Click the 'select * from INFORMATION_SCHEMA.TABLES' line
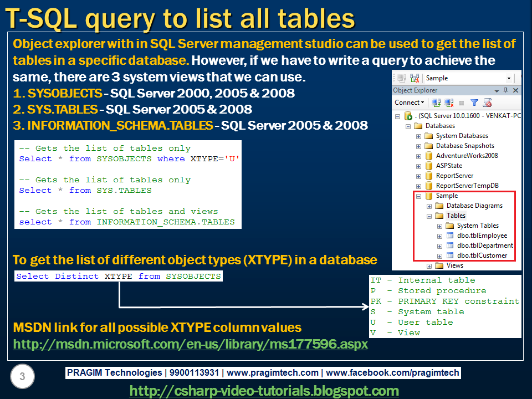This screenshot has width=532, height=399. [x=127, y=222]
